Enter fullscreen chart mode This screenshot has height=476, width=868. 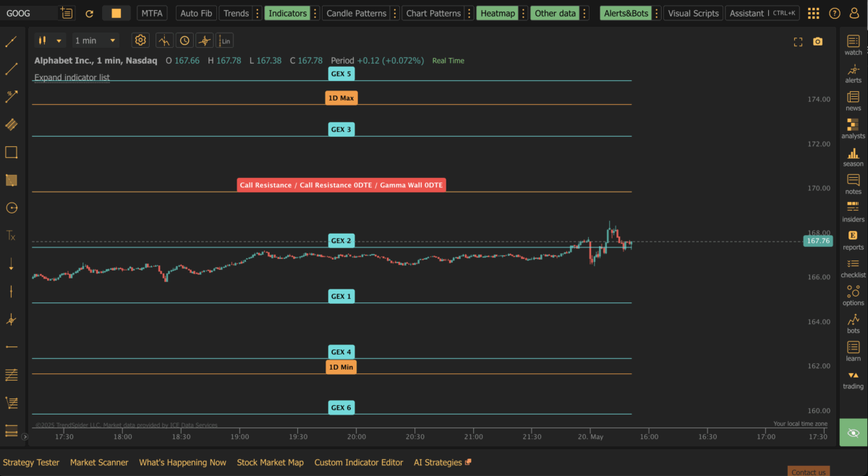pyautogui.click(x=798, y=41)
